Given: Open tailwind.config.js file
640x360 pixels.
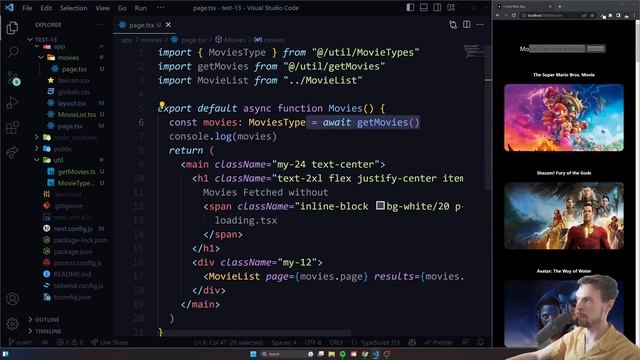Looking at the screenshot, I should [78, 286].
